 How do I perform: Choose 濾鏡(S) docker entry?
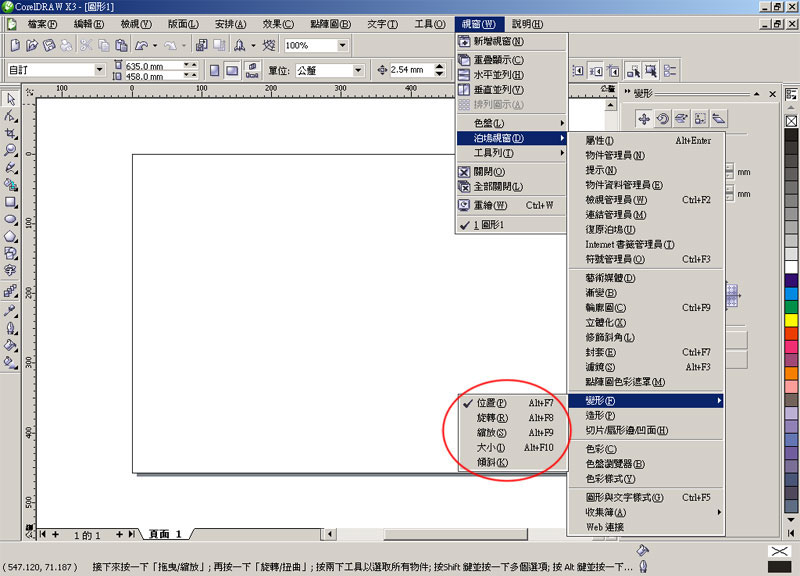(x=646, y=367)
